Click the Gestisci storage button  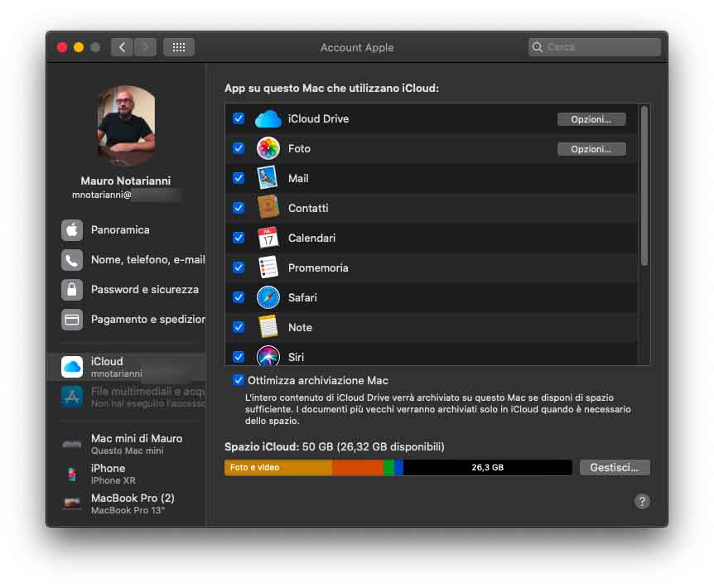[615, 467]
